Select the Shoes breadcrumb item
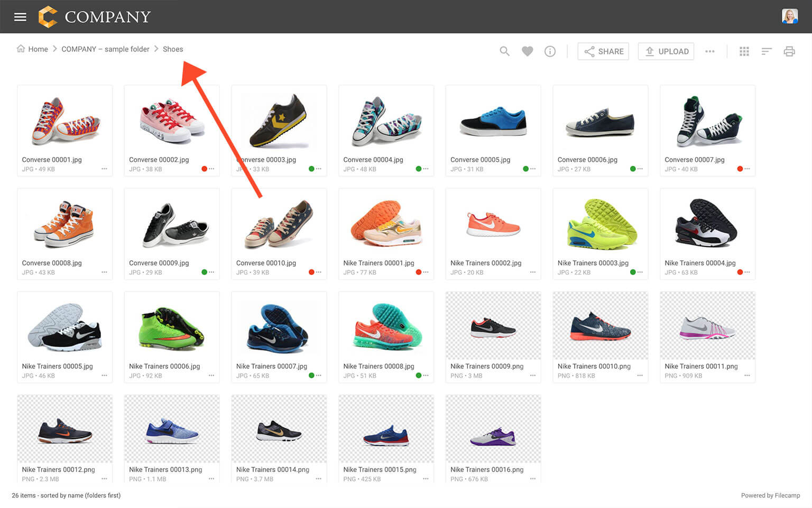The height and width of the screenshot is (508, 812). pyautogui.click(x=173, y=49)
